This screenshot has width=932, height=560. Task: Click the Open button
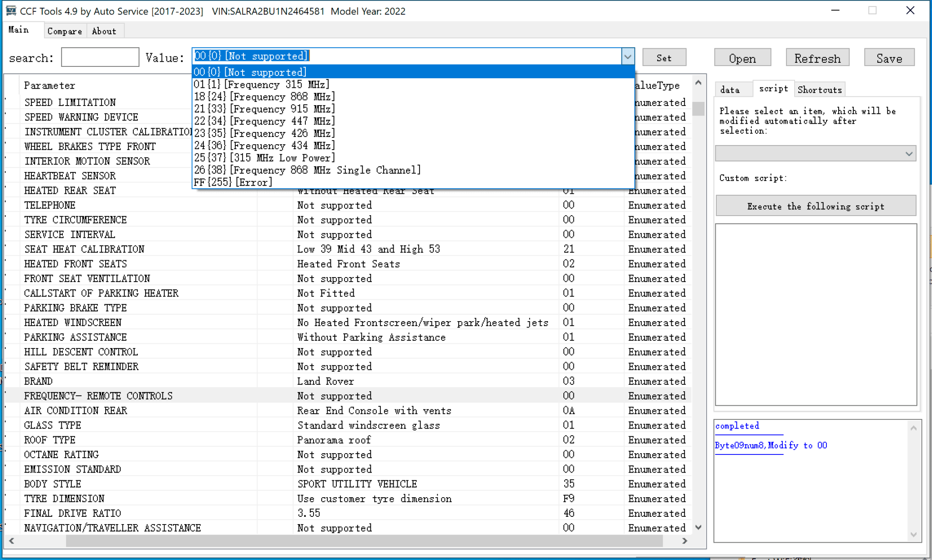point(742,58)
